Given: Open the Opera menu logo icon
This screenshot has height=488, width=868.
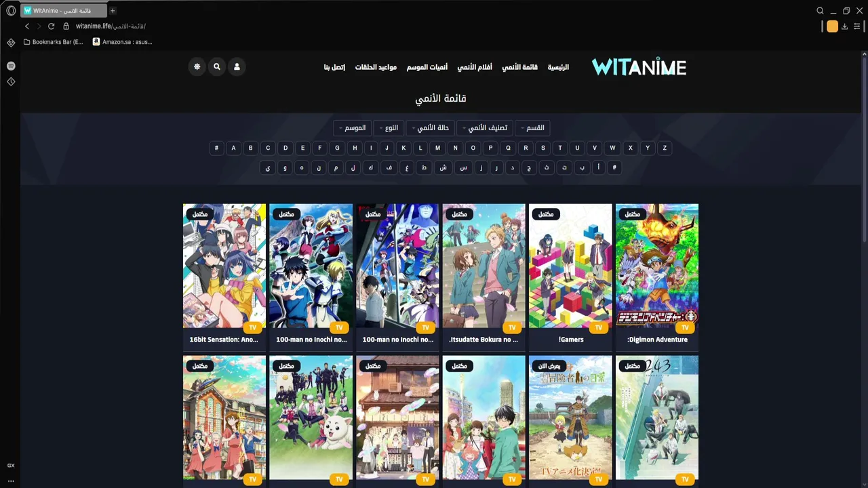Looking at the screenshot, I should click(11, 11).
